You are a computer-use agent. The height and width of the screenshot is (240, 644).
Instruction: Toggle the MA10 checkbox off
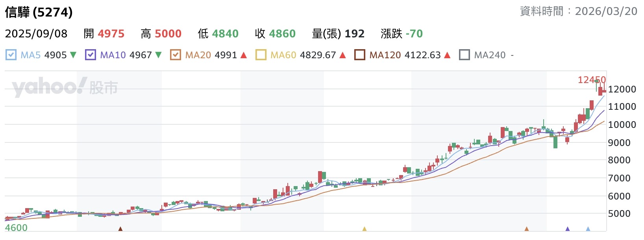(91, 55)
